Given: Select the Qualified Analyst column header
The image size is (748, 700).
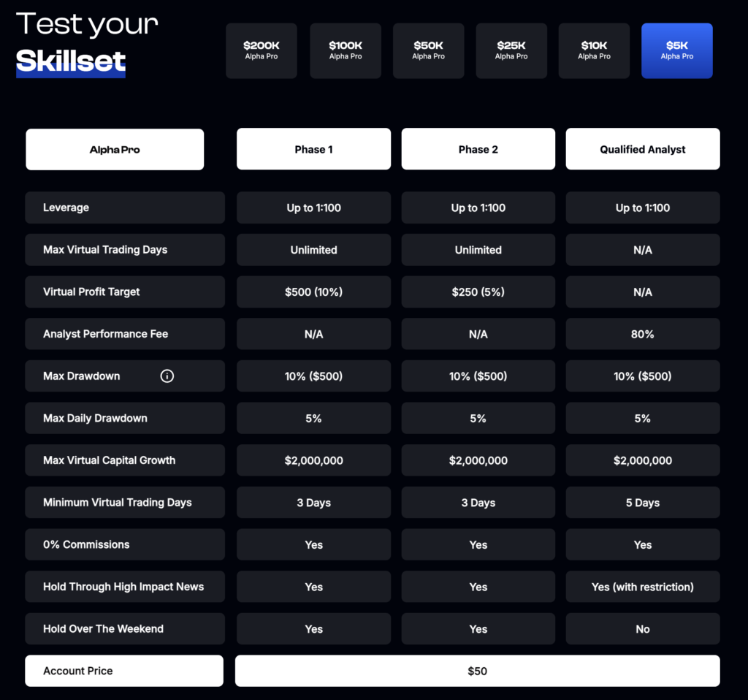Looking at the screenshot, I should (643, 149).
